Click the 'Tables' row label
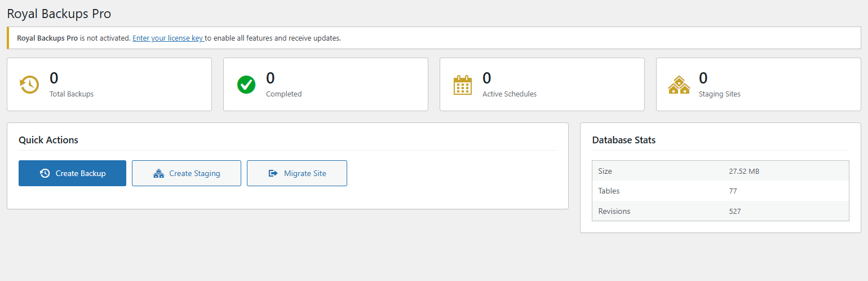This screenshot has width=868, height=281. click(x=609, y=191)
